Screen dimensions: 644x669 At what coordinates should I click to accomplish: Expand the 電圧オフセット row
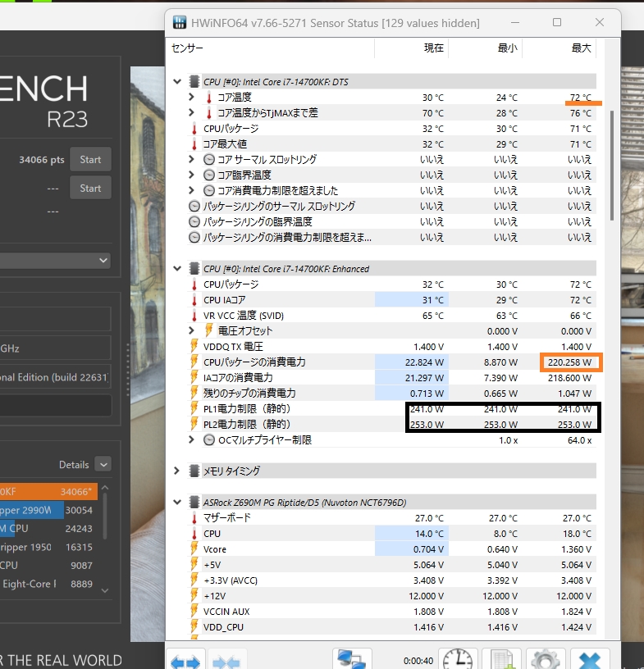pos(191,330)
